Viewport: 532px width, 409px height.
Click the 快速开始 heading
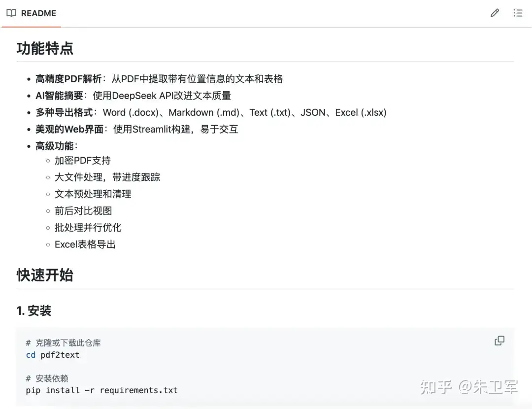coord(45,275)
